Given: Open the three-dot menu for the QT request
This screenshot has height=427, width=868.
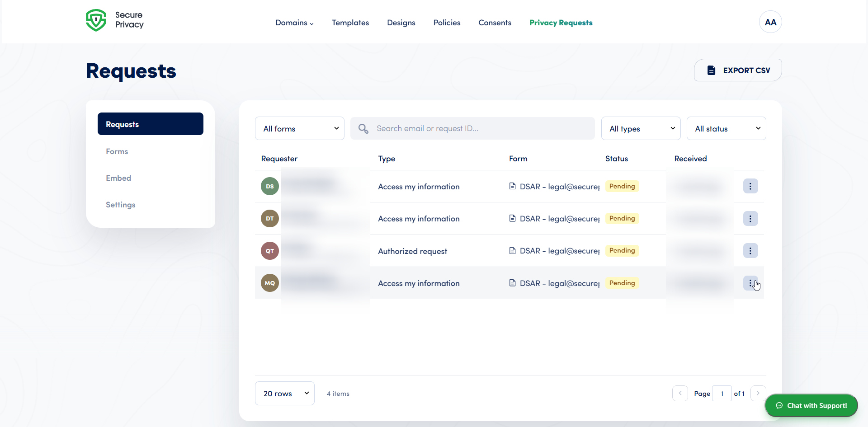Looking at the screenshot, I should [x=750, y=251].
